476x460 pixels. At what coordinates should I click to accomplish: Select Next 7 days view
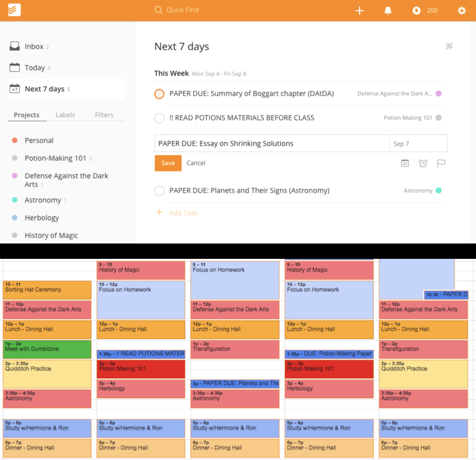coord(66,89)
